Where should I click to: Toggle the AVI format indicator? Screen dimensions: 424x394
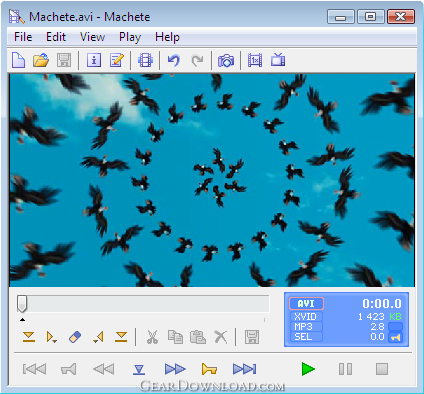point(306,304)
